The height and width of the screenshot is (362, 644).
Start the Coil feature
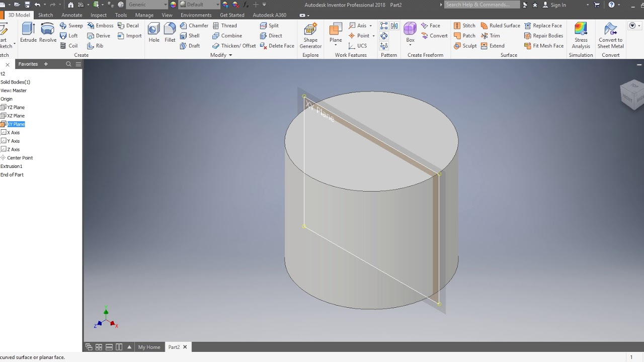[69, 46]
